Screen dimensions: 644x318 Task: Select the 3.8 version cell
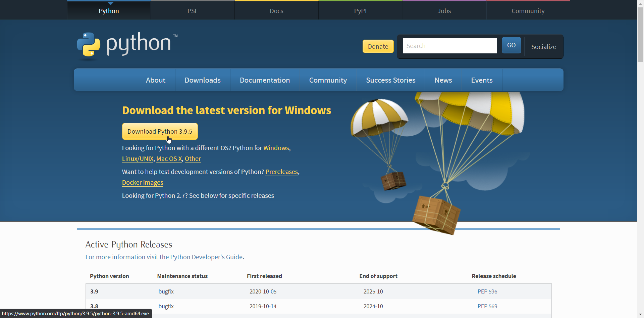pyautogui.click(x=94, y=306)
